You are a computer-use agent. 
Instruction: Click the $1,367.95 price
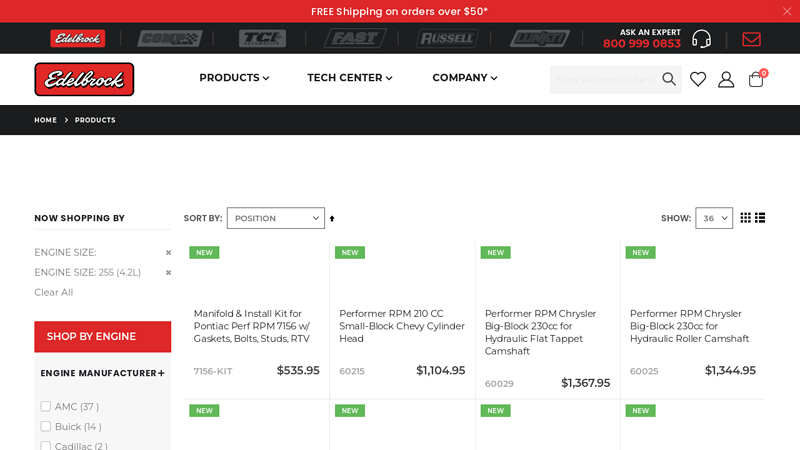(585, 383)
